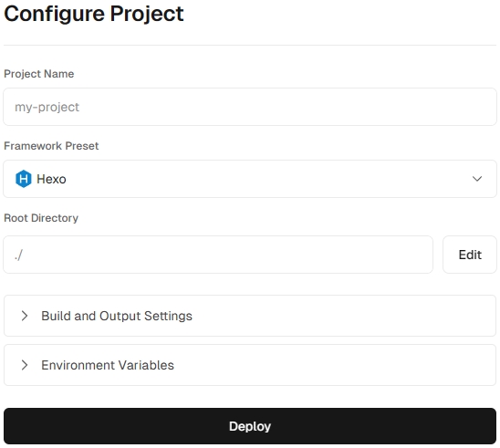
Task: Select the Hexo text in preset selector
Action: (51, 179)
